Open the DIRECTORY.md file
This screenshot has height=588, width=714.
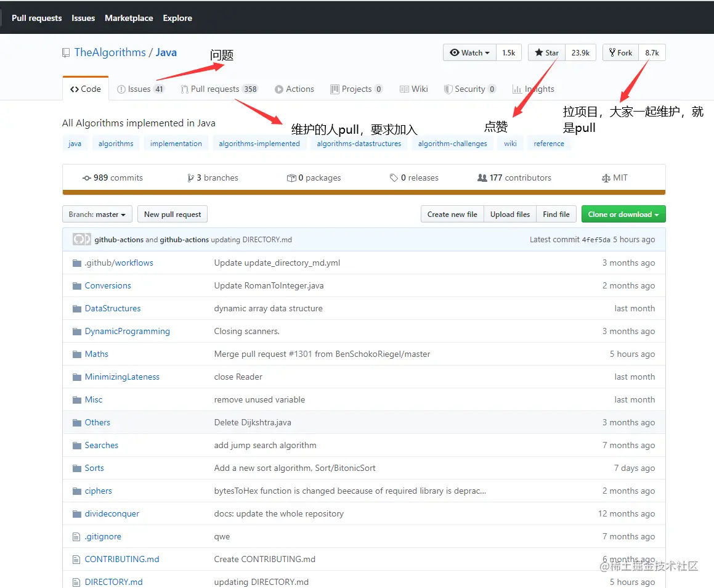tap(113, 582)
